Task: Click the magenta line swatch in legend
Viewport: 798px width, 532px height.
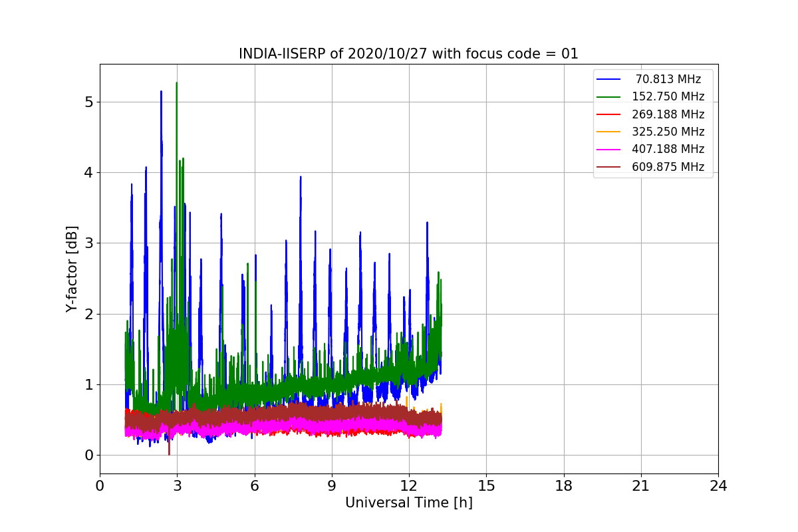Action: point(608,149)
